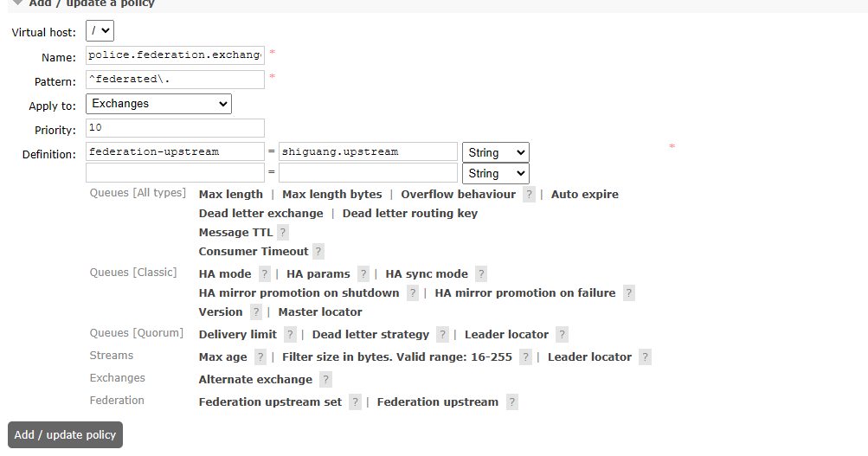Click the Priority input field
Viewport: 868px width, 456px height.
tap(175, 128)
